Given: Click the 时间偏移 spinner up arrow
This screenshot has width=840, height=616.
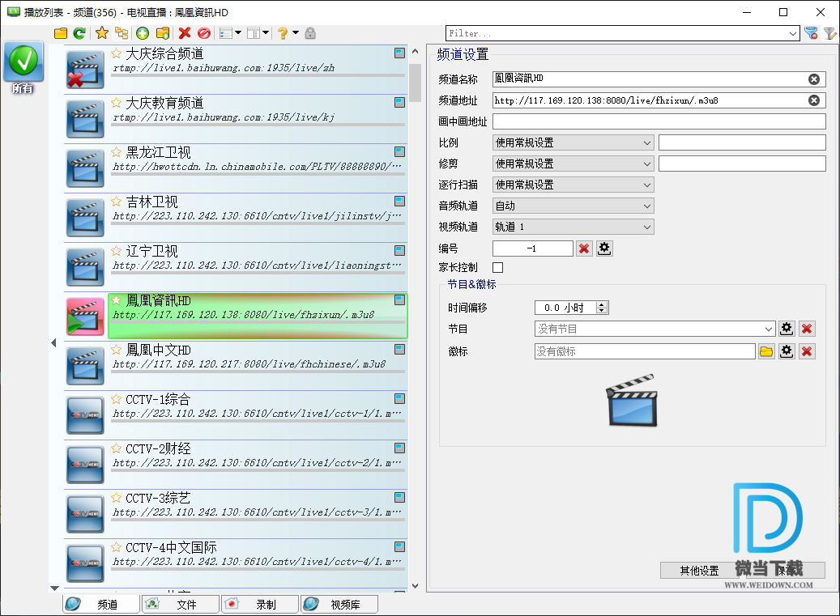Looking at the screenshot, I should [x=601, y=304].
